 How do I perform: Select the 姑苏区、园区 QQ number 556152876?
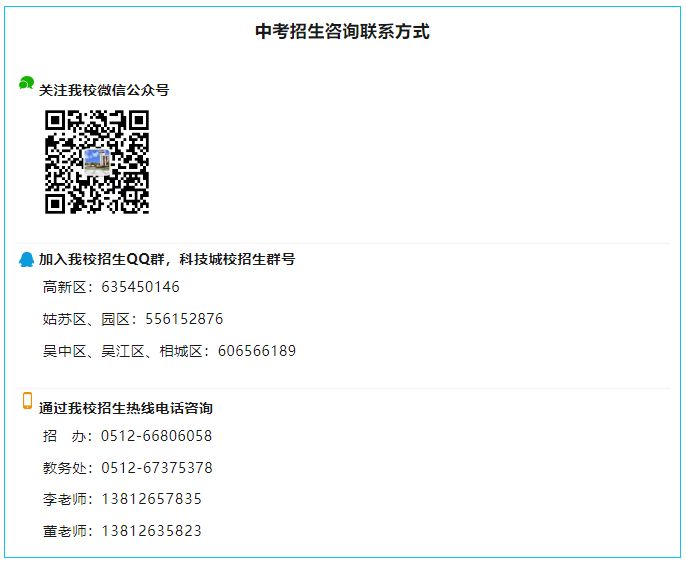pos(184,319)
